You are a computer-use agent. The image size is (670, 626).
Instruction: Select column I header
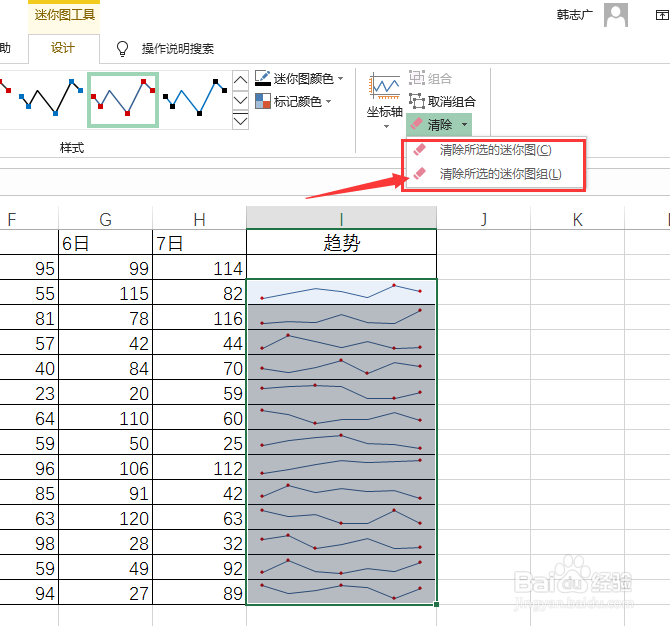[341, 218]
